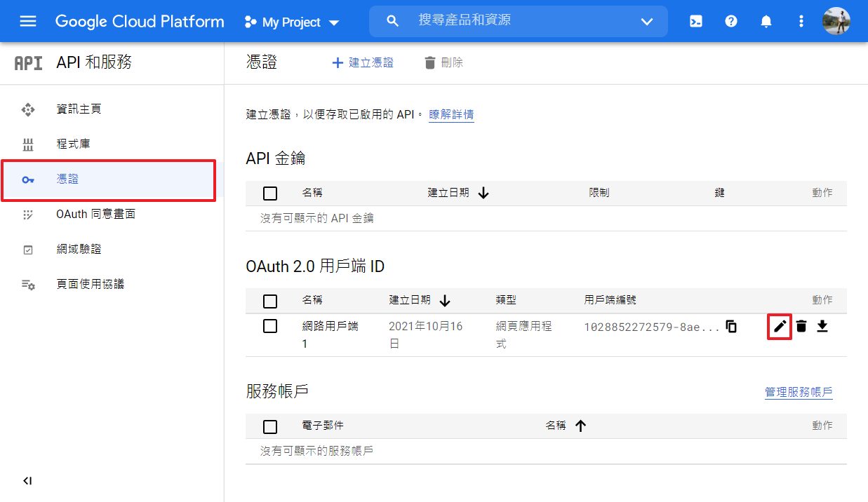The image size is (868, 502).
Task: Click the 網頁應用程式 type cell
Action: click(x=524, y=335)
